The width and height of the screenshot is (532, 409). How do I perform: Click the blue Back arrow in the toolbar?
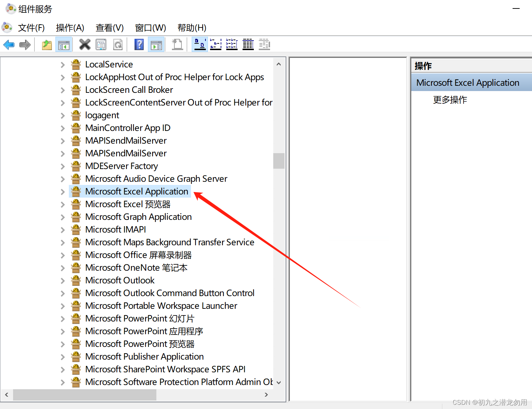[x=9, y=45]
